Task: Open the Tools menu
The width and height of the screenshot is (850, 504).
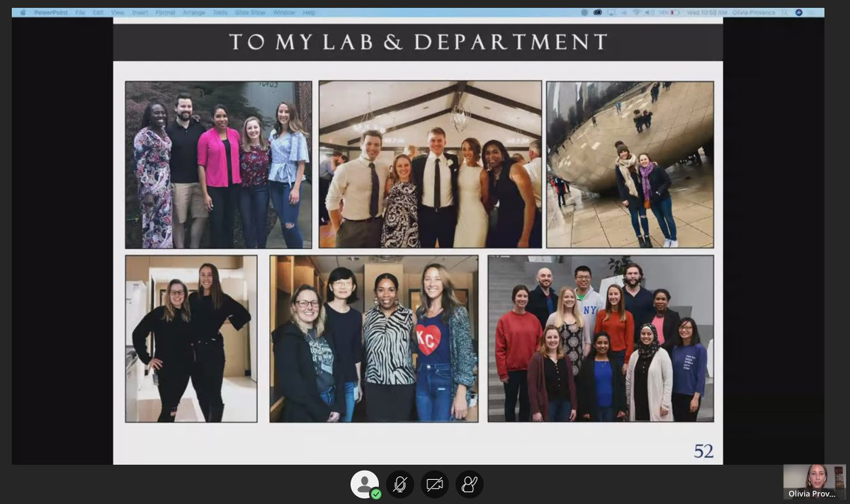Action: [220, 13]
